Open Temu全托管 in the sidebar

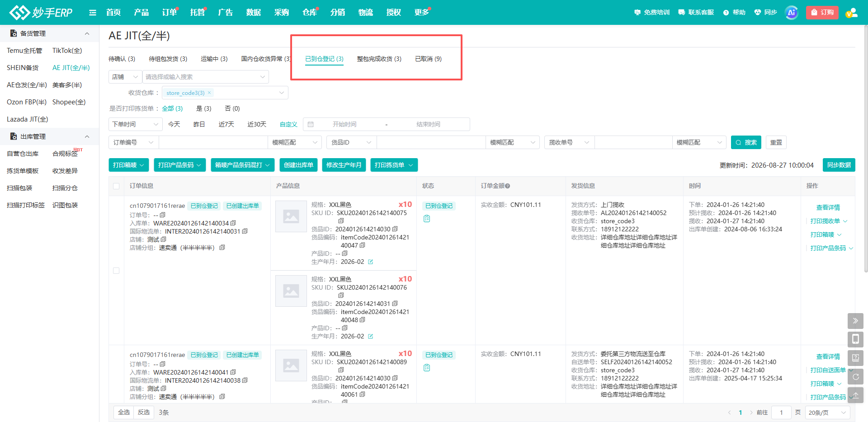tap(24, 51)
